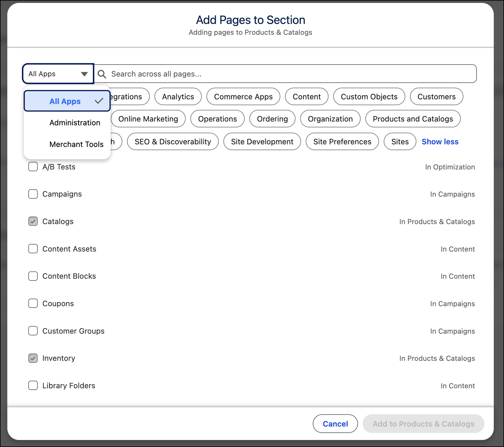Click the Cancel button

pyautogui.click(x=335, y=424)
